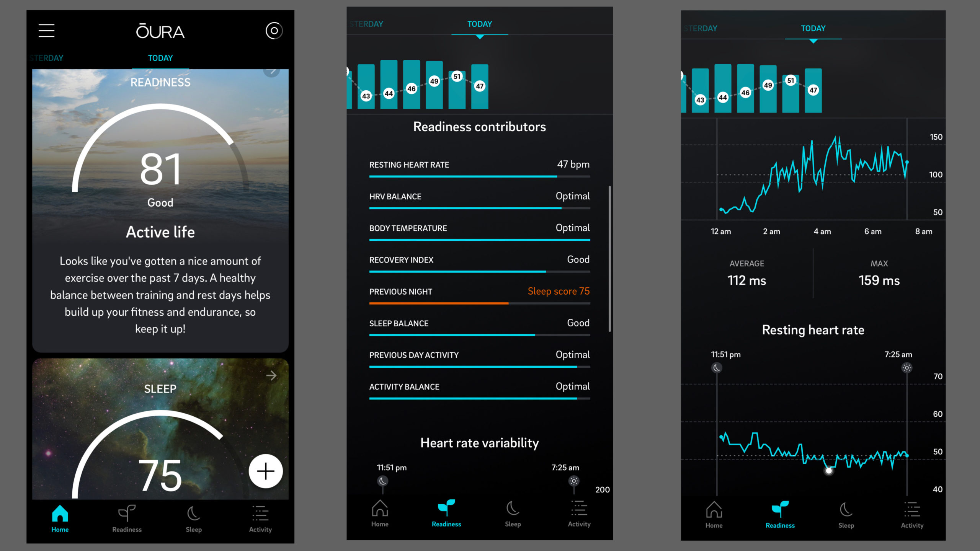980x551 pixels.
Task: Switch to the TODAY tab
Action: (160, 57)
